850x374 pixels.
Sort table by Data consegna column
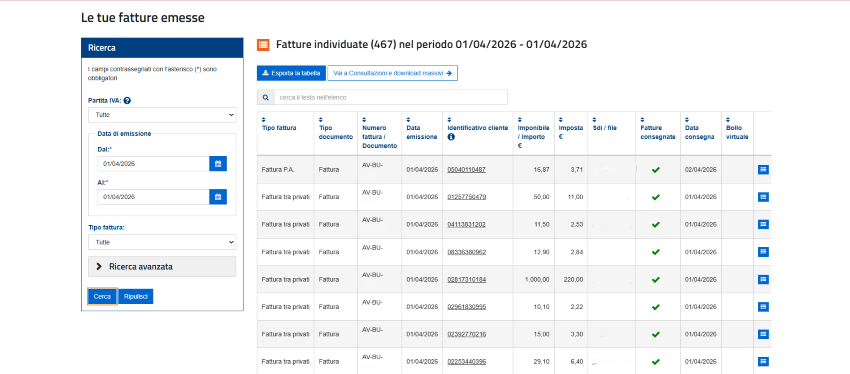click(x=687, y=119)
